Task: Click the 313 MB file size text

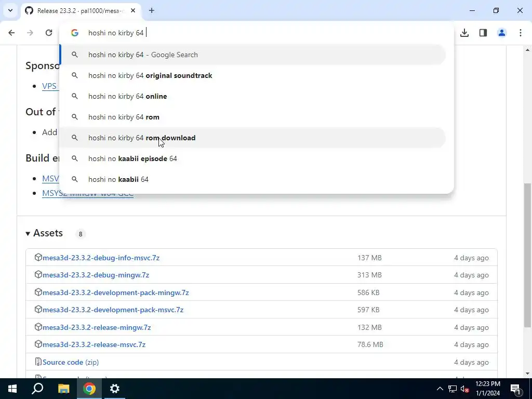Action: click(369, 275)
